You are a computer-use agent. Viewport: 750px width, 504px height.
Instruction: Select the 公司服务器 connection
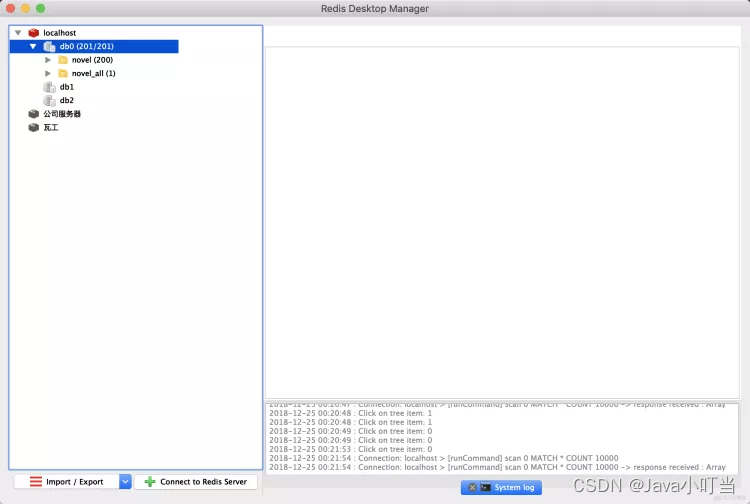pyautogui.click(x=62, y=114)
